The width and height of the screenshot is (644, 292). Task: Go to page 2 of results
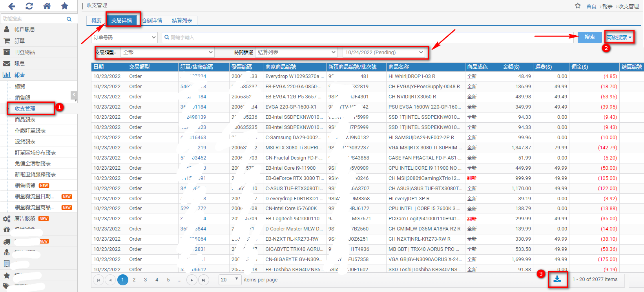click(134, 280)
